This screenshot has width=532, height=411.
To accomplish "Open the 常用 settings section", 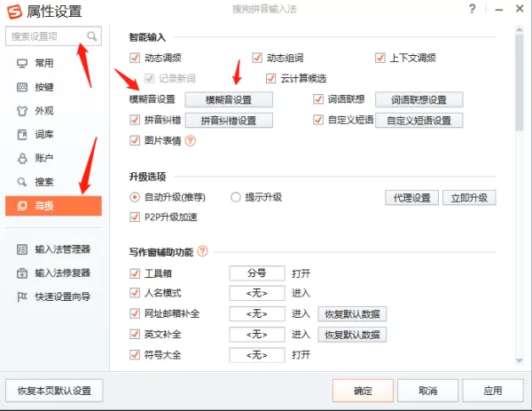I will pyautogui.click(x=53, y=64).
